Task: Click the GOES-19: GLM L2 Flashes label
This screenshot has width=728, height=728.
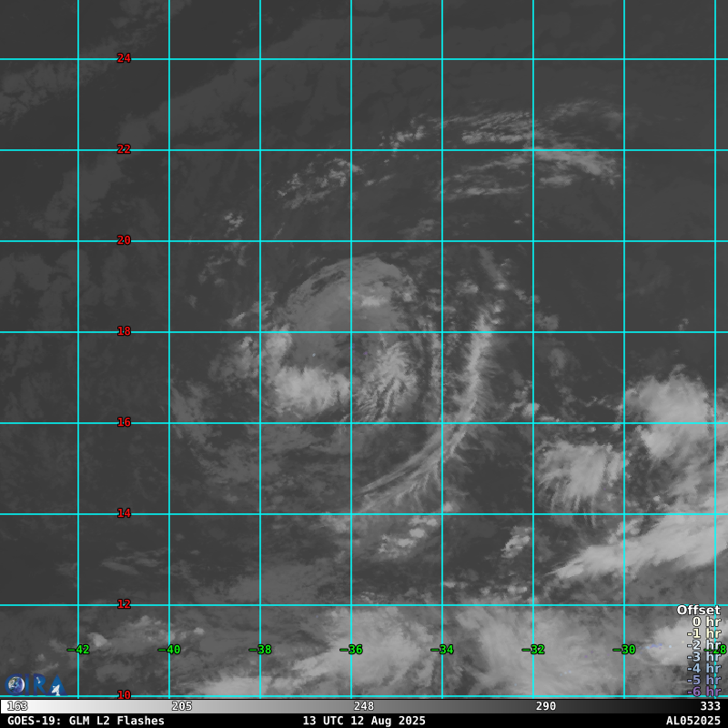Action: (86, 721)
